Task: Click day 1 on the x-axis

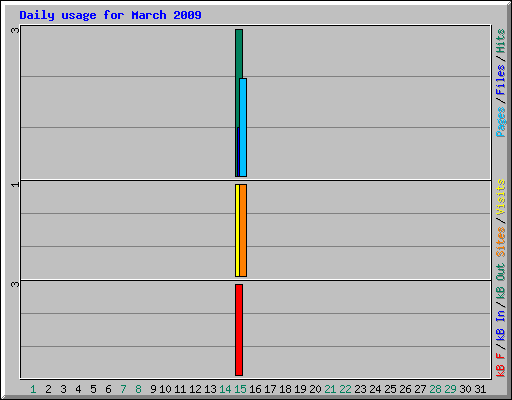Action: (33, 389)
